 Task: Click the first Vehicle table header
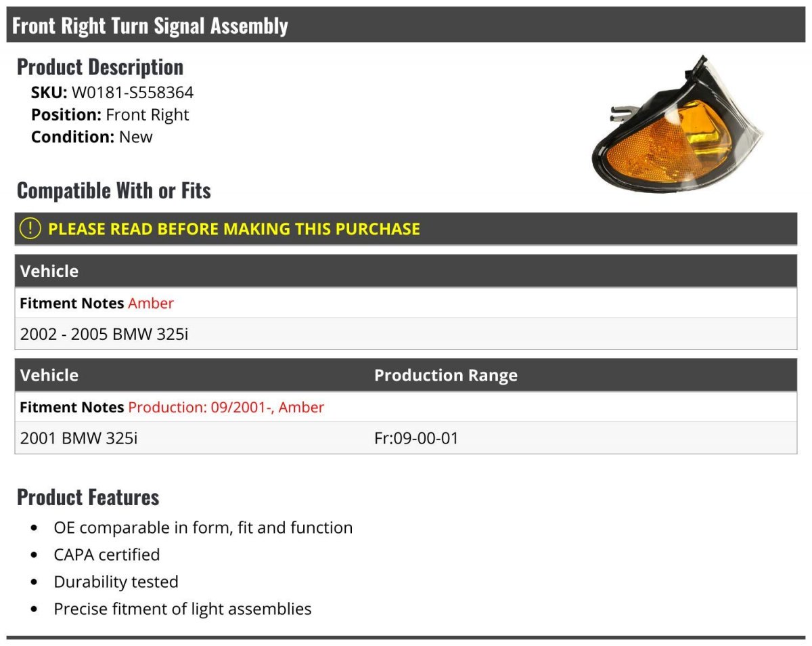pyautogui.click(x=49, y=271)
